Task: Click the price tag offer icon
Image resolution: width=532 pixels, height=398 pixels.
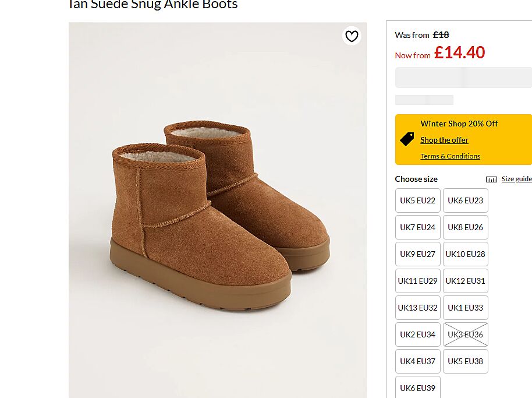Action: [407, 139]
